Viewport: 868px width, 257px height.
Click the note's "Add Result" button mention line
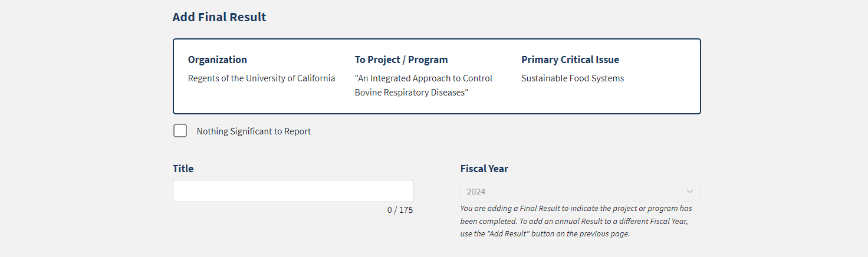coord(545,233)
